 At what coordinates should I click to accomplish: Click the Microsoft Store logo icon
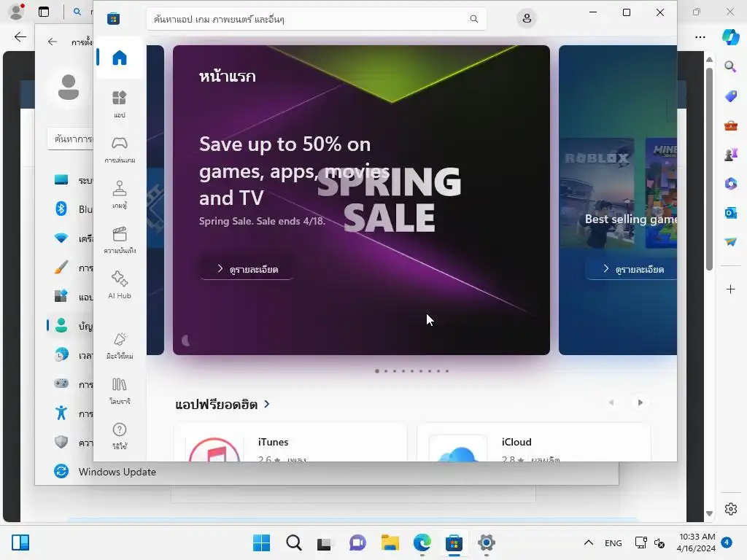click(x=113, y=18)
